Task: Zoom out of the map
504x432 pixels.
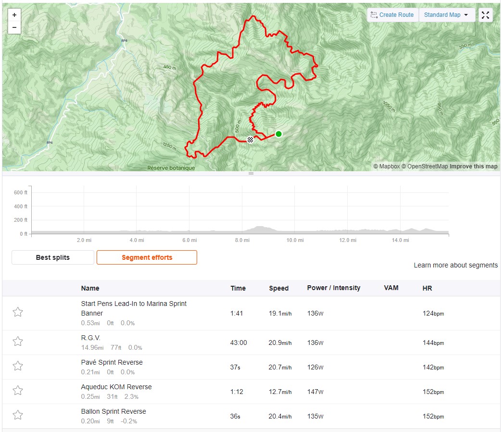Action: (14, 27)
